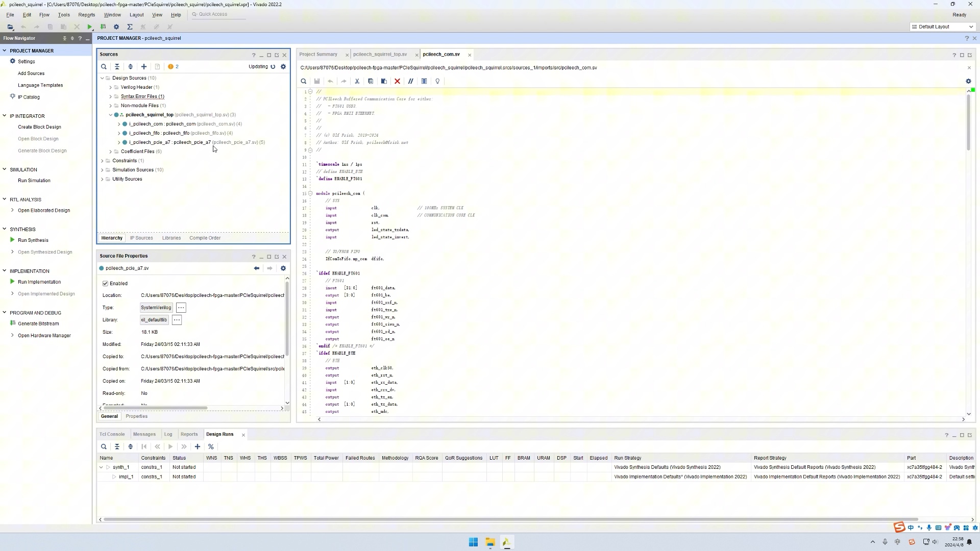Switch to Project Summary tab
This screenshot has height=551, width=980.
click(x=318, y=54)
